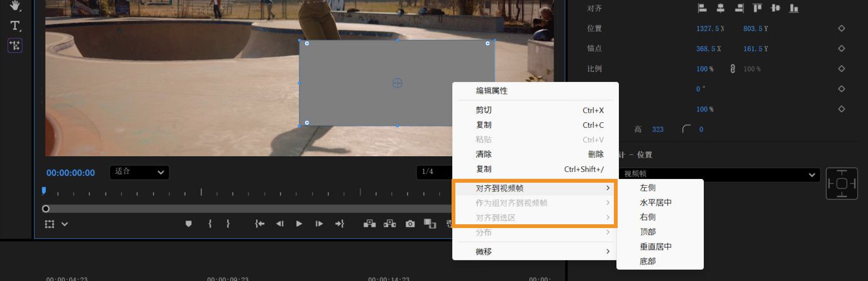Viewport: 868px width, 281px height.
Task: Open the 视频帧 dropdown
Action: coord(719,175)
